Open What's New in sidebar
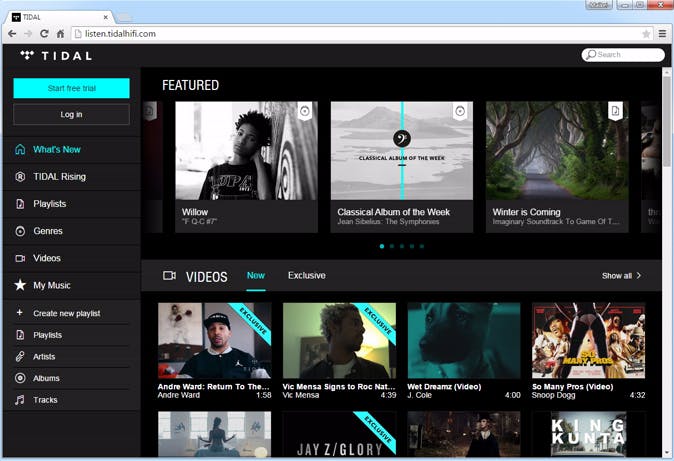674x461 pixels. [71, 149]
